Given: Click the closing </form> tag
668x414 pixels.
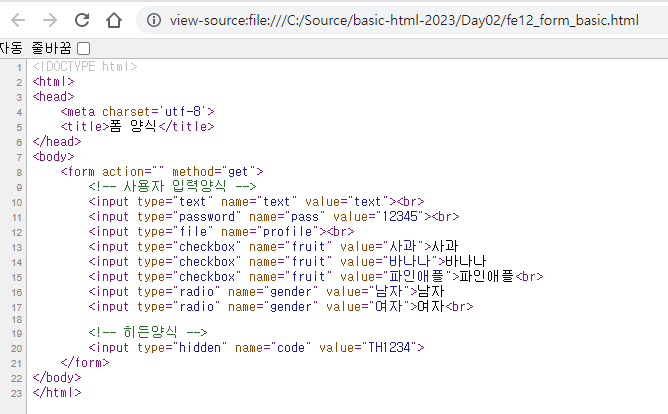Looking at the screenshot, I should [x=85, y=362].
